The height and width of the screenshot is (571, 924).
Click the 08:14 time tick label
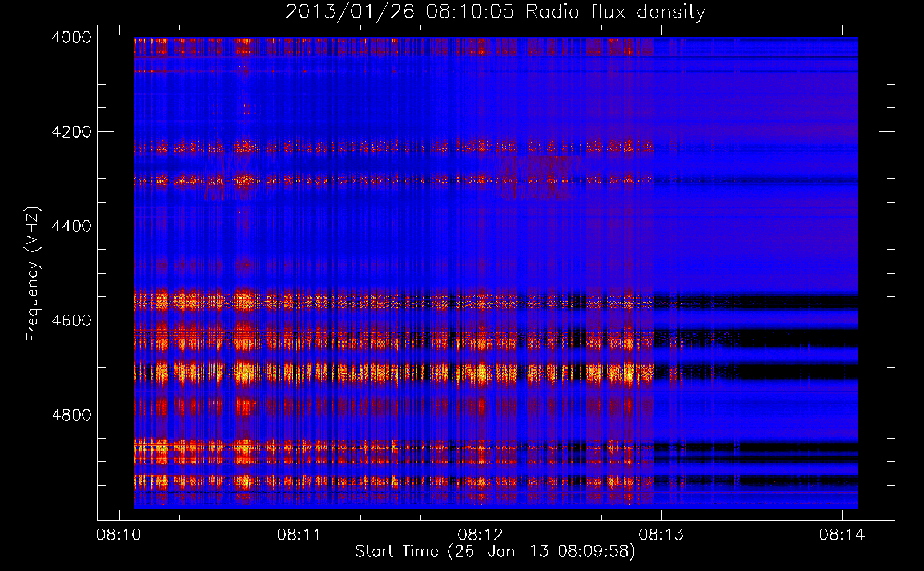(842, 535)
